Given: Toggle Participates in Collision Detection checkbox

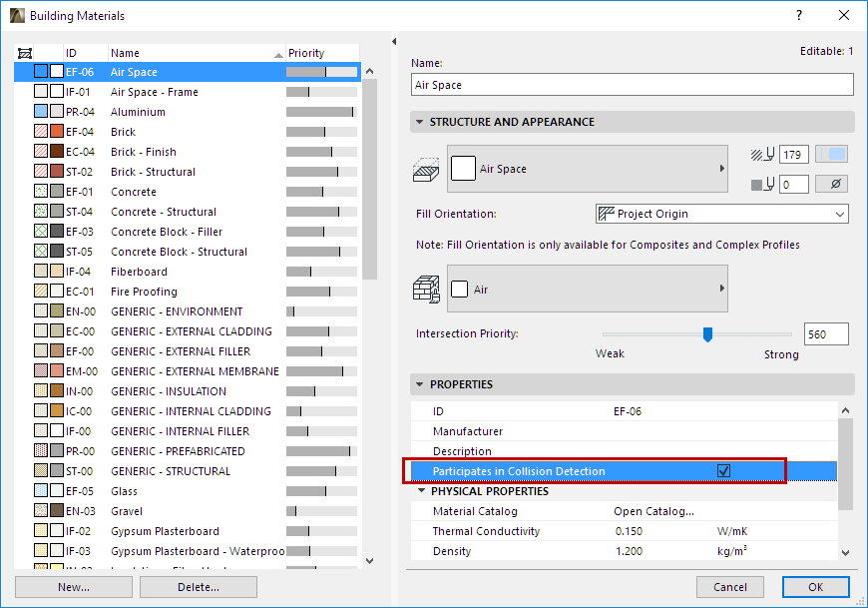Looking at the screenshot, I should (723, 471).
